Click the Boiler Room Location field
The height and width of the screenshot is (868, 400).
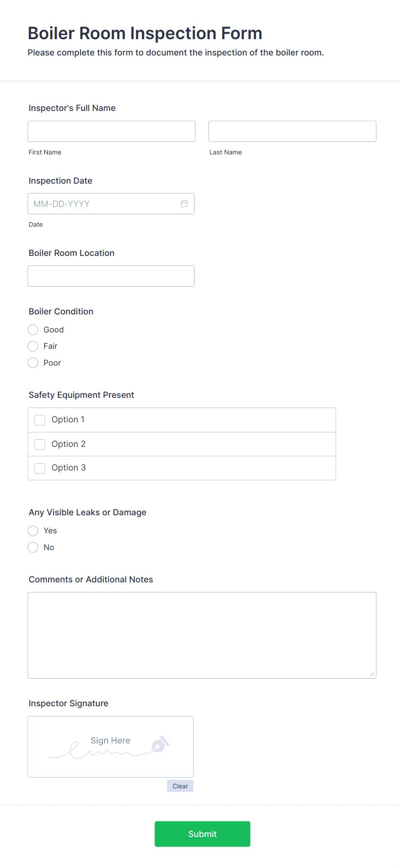pos(111,276)
